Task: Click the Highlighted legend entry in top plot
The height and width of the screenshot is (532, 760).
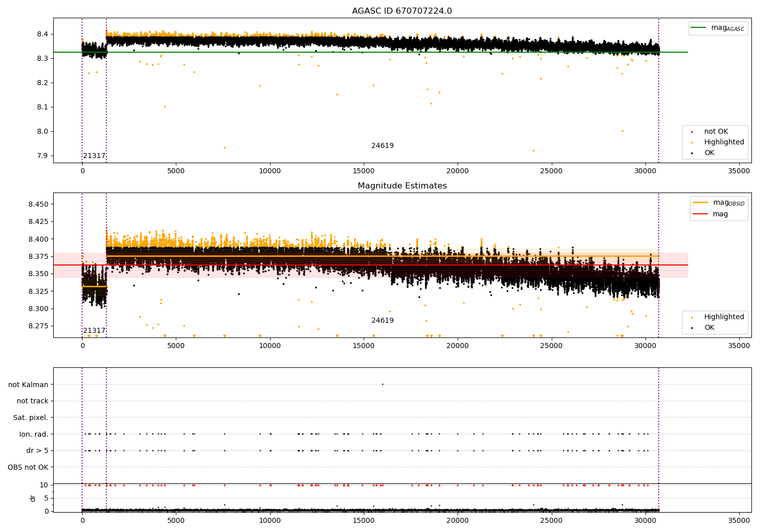Action: click(x=718, y=142)
